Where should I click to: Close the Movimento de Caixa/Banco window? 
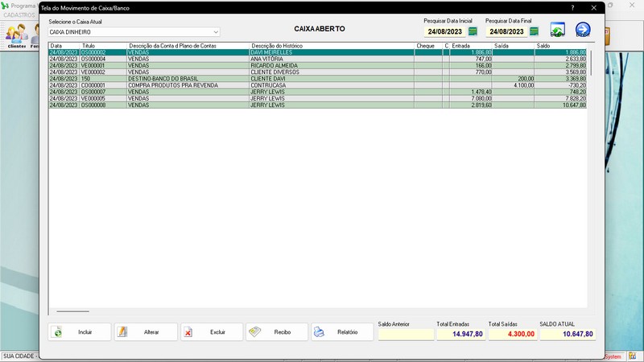(x=594, y=8)
